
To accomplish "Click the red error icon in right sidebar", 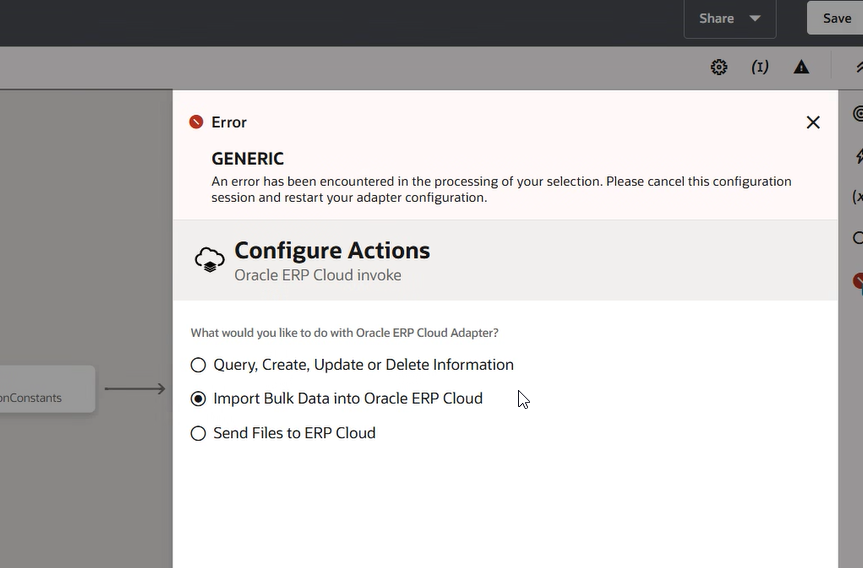I will click(858, 281).
